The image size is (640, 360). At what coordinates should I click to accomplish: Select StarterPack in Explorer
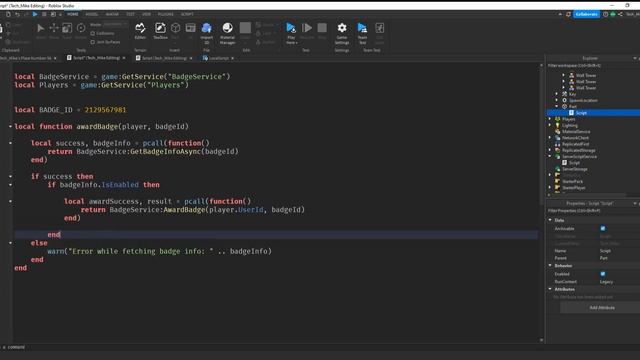coord(572,182)
